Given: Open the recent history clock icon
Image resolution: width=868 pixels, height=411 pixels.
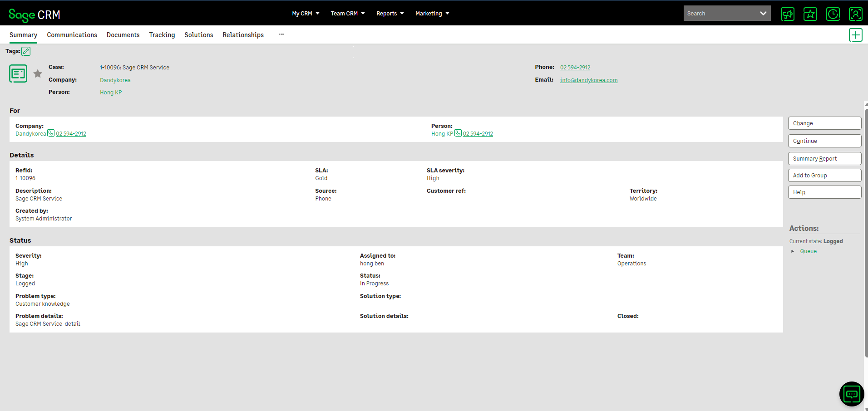Looking at the screenshot, I should [833, 14].
